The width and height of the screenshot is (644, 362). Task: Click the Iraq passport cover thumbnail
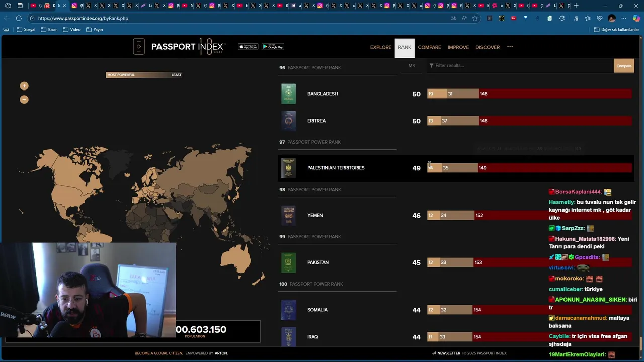click(288, 336)
